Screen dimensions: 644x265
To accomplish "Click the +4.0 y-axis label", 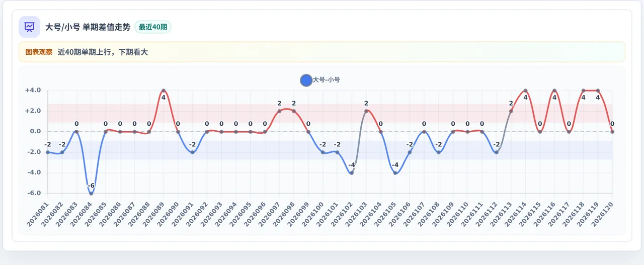I will [33, 91].
